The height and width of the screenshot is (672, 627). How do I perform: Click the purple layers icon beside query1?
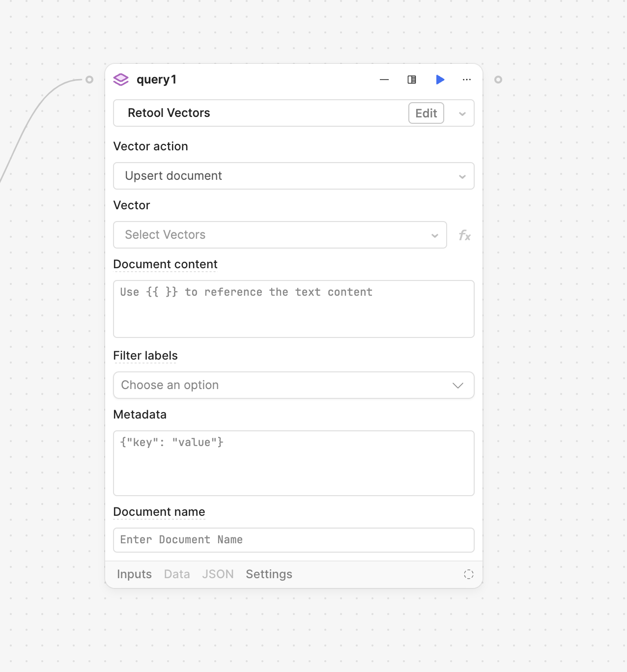pyautogui.click(x=121, y=80)
